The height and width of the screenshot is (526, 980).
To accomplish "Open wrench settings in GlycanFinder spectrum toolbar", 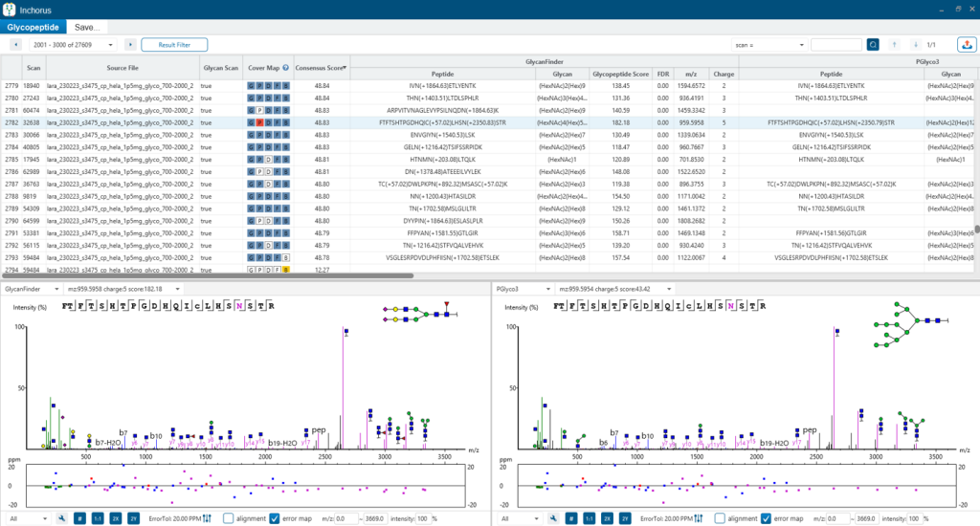I will 62,518.
